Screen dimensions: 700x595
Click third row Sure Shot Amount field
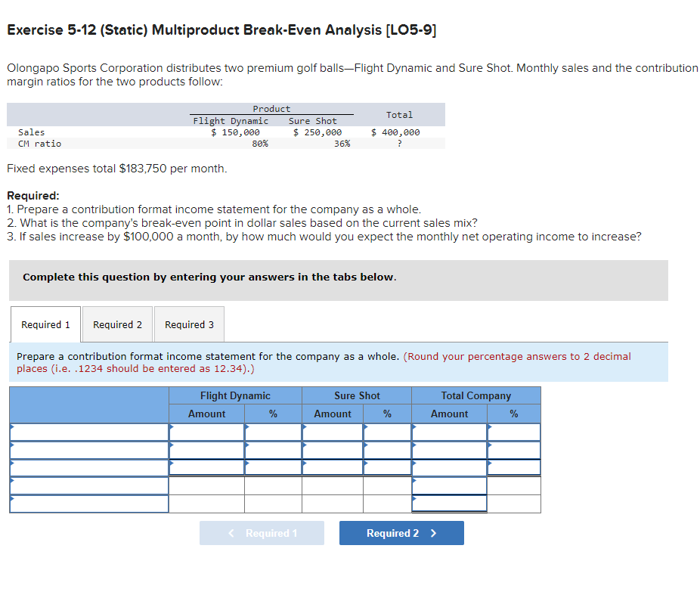333,467
